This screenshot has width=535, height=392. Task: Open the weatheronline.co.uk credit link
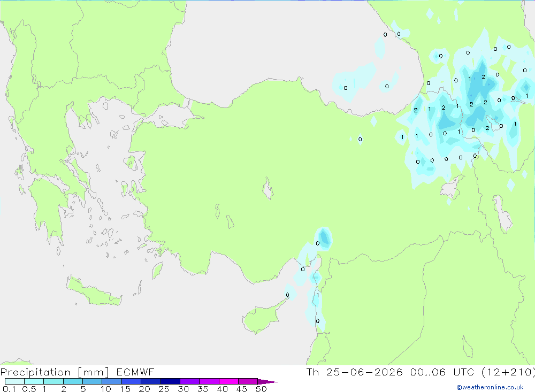(490, 387)
